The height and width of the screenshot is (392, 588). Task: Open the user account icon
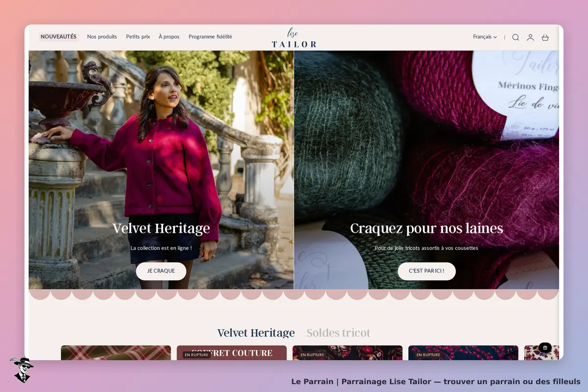pos(530,37)
